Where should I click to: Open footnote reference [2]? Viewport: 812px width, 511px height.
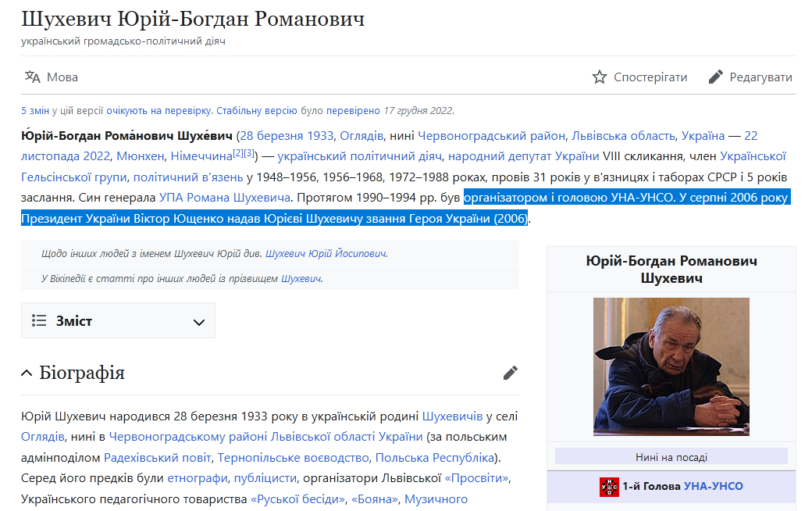tap(237, 153)
